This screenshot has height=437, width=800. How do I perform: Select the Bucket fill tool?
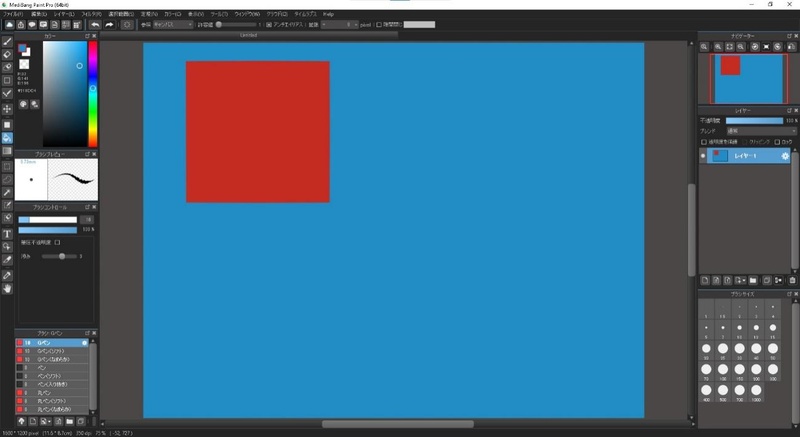[x=7, y=138]
